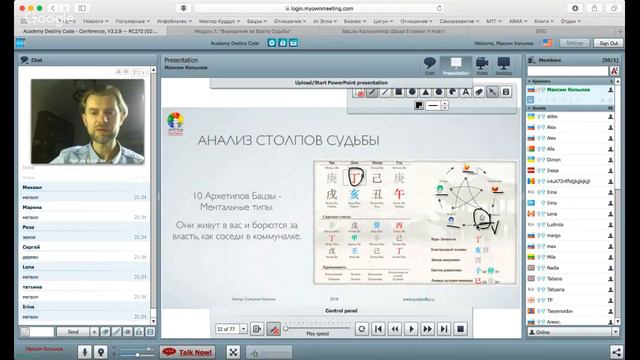Clear annotations with the red eraser icon
The height and width of the screenshot is (360, 640).
(359, 93)
